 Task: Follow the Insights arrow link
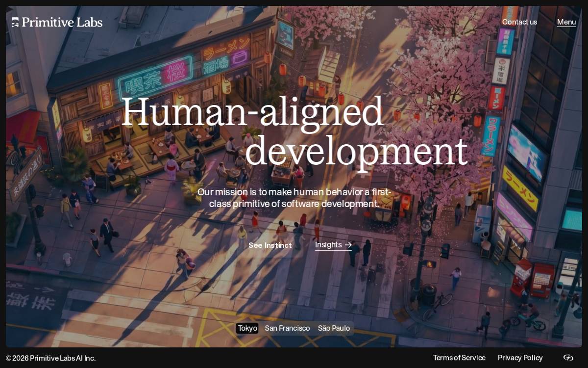coord(333,245)
